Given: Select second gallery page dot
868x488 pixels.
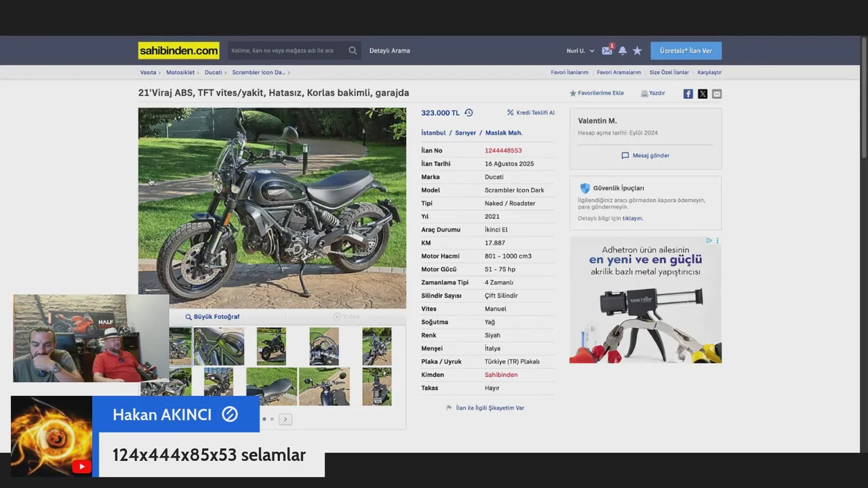Looking at the screenshot, I should tap(272, 419).
